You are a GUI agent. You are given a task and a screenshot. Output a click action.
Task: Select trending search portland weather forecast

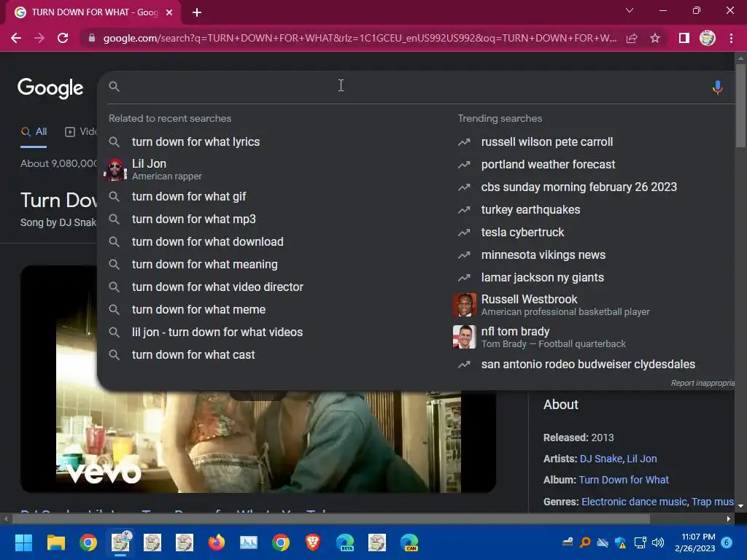(x=548, y=165)
